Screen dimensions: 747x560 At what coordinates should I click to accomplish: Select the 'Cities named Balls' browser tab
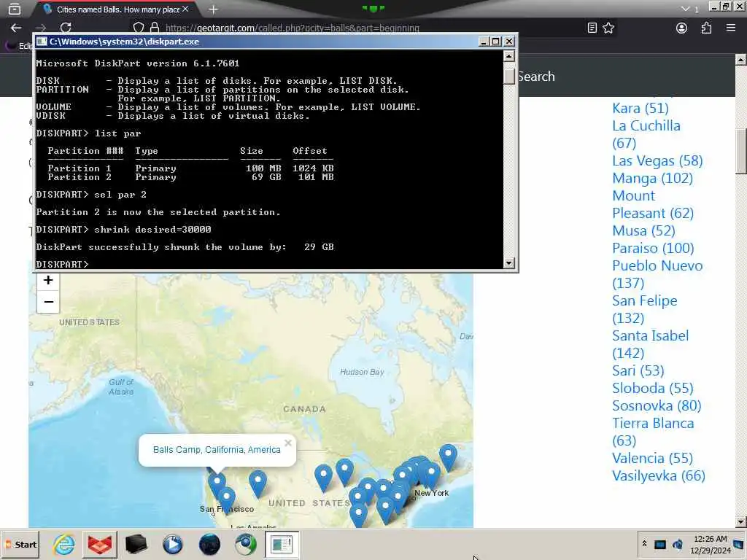coord(116,9)
